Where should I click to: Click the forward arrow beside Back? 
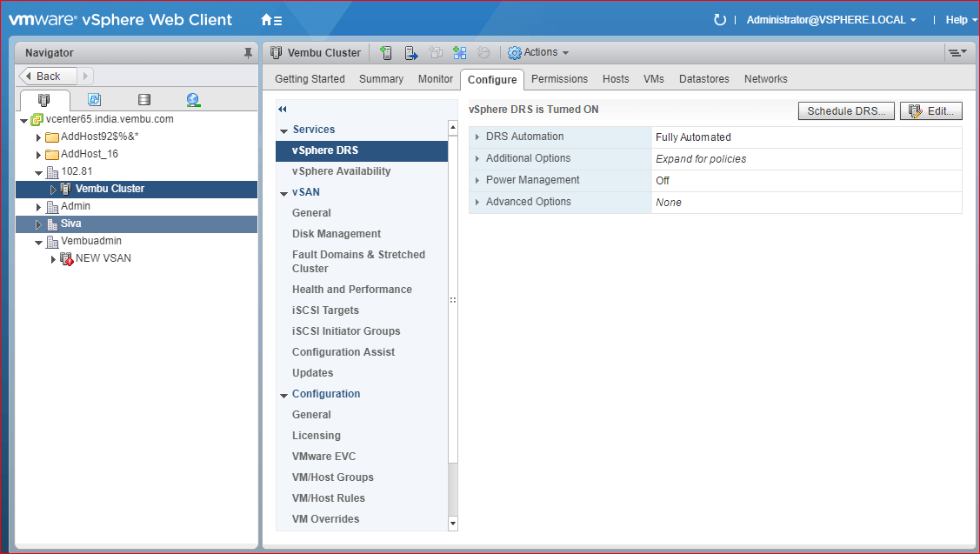click(x=85, y=77)
